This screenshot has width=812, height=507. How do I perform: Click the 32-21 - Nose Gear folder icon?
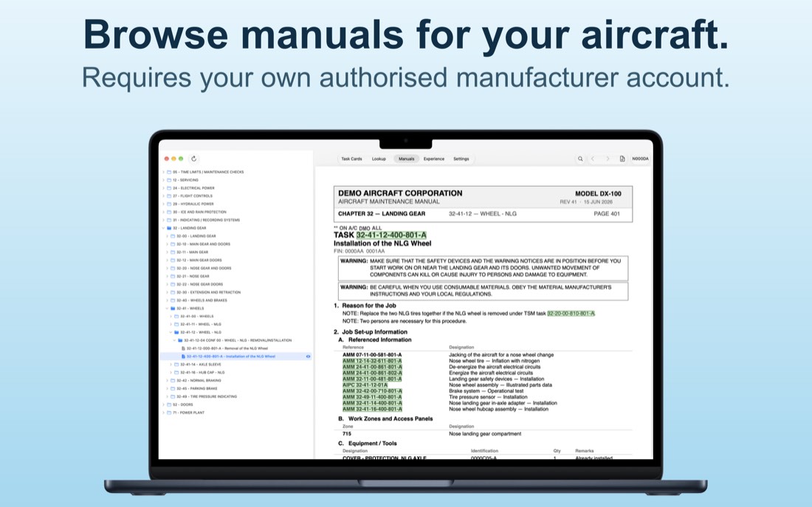click(173, 276)
